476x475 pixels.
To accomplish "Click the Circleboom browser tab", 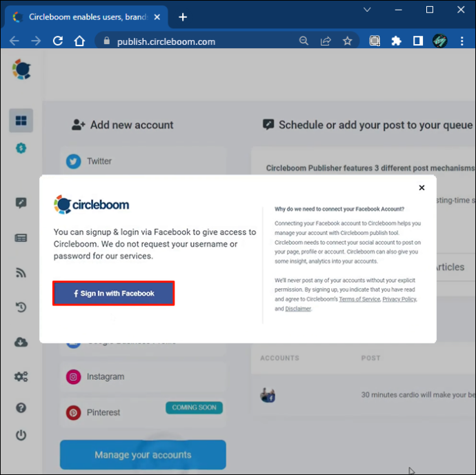I will 86,17.
